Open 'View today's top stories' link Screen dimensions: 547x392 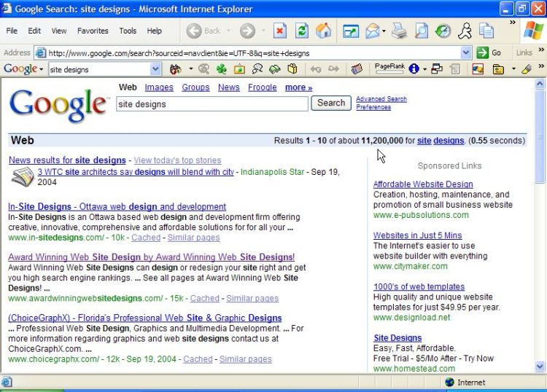(177, 160)
